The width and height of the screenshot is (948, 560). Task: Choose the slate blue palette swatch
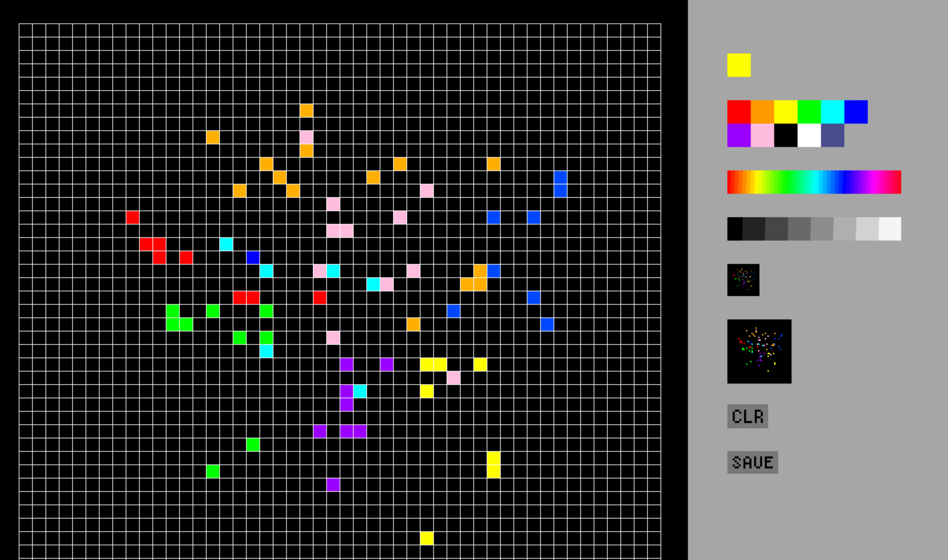(832, 135)
